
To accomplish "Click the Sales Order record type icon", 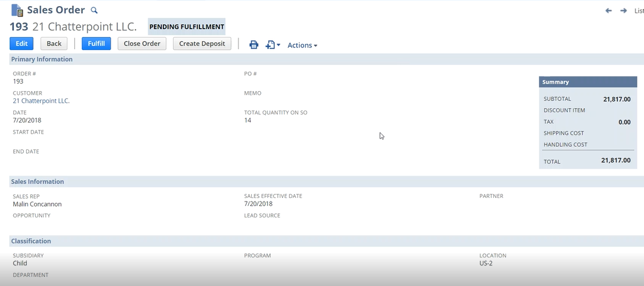I will coord(17,10).
